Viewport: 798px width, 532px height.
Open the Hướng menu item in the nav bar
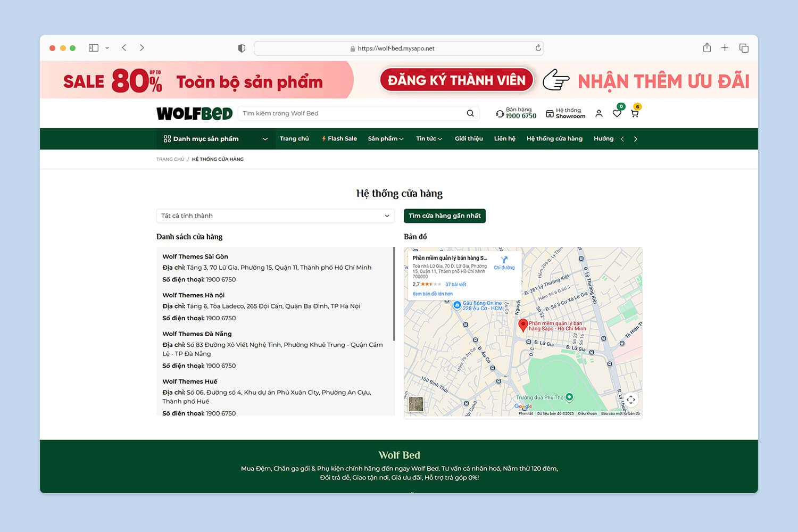click(603, 139)
